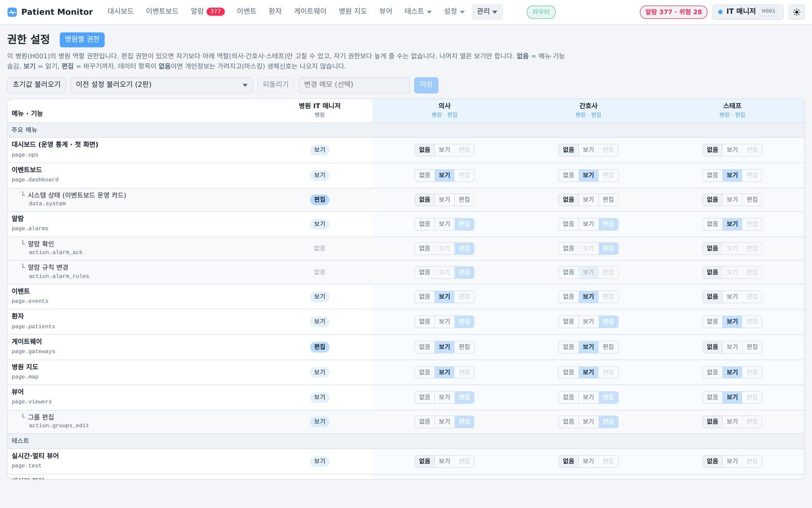Screen dimensions: 812x508
Task: Set 의사 시스템 상태 permission to 편집
Action: [x=464, y=200]
